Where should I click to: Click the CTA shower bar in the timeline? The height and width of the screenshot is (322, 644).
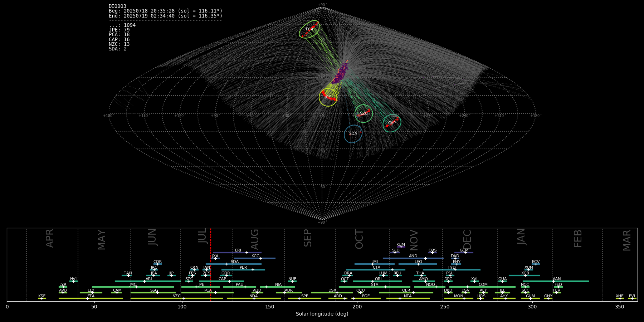376,270
